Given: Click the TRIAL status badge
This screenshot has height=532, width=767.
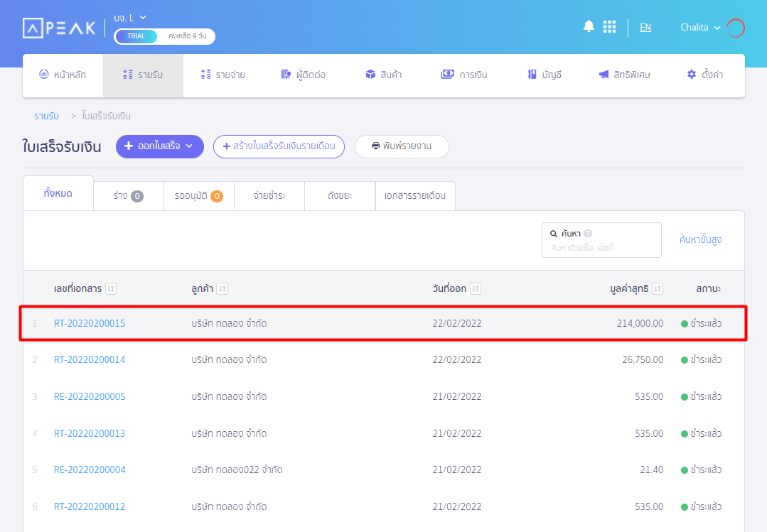Looking at the screenshot, I should tap(136, 36).
